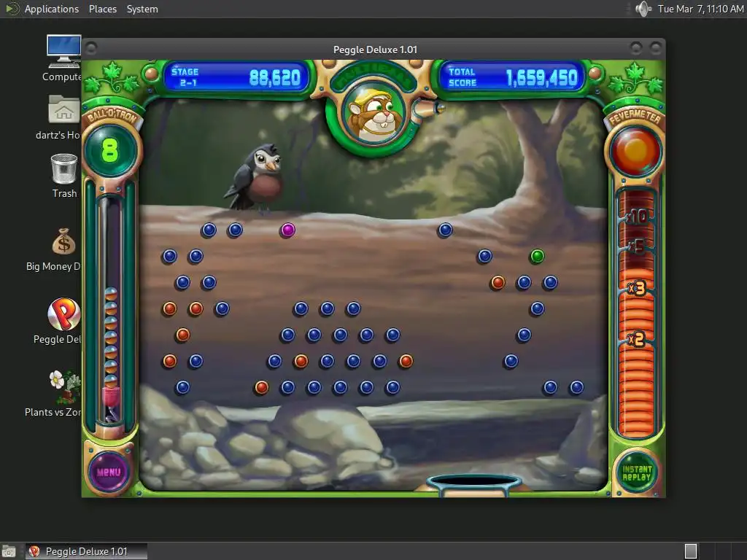Click the Peggle Deluxe 1.01 taskbar button

pos(86,551)
